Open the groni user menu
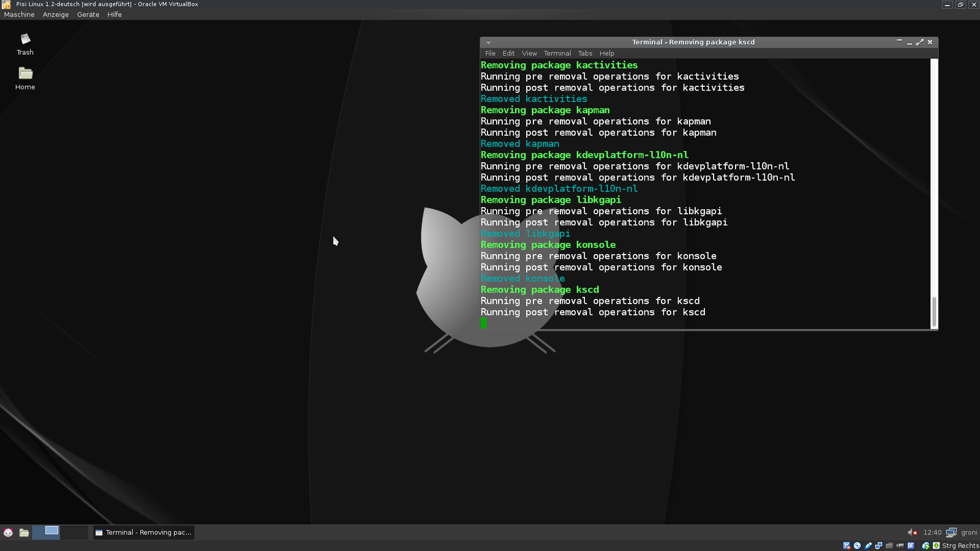The image size is (980, 551). pyautogui.click(x=969, y=533)
